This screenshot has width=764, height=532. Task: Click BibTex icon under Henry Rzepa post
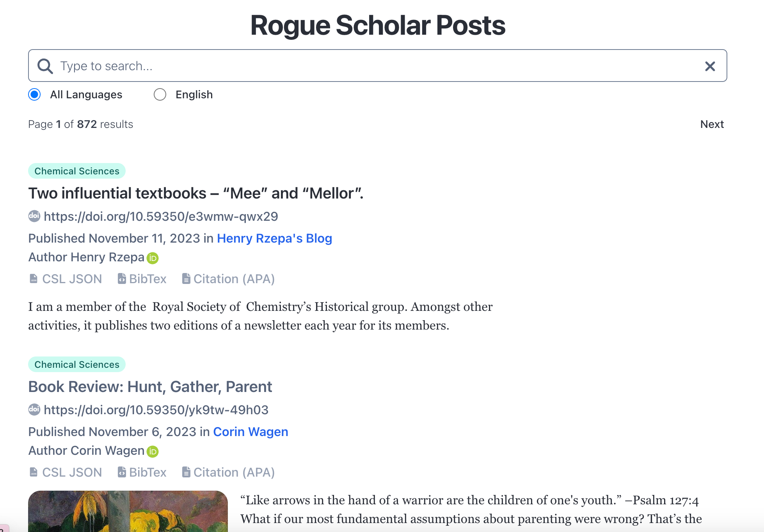(122, 279)
